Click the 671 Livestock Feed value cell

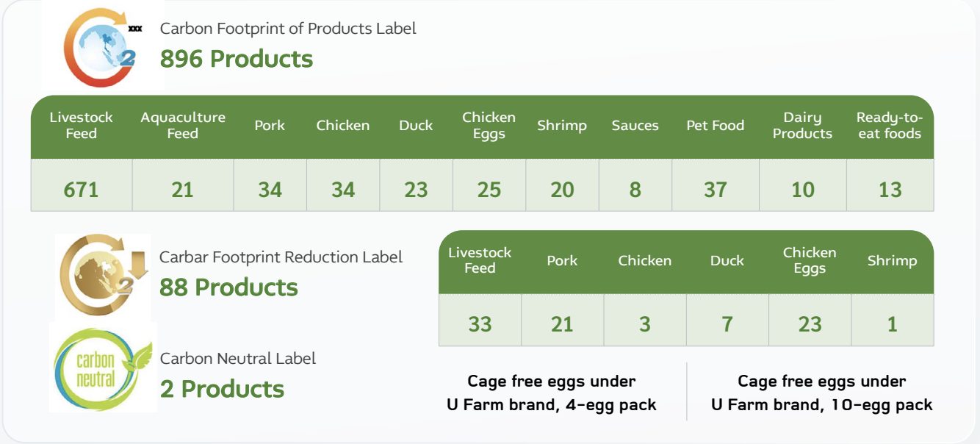tap(81, 190)
